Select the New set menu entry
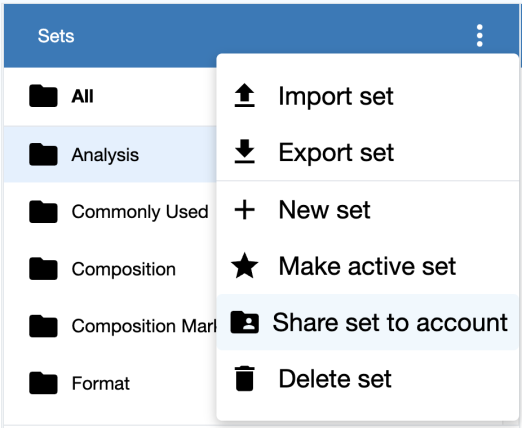 (x=368, y=210)
